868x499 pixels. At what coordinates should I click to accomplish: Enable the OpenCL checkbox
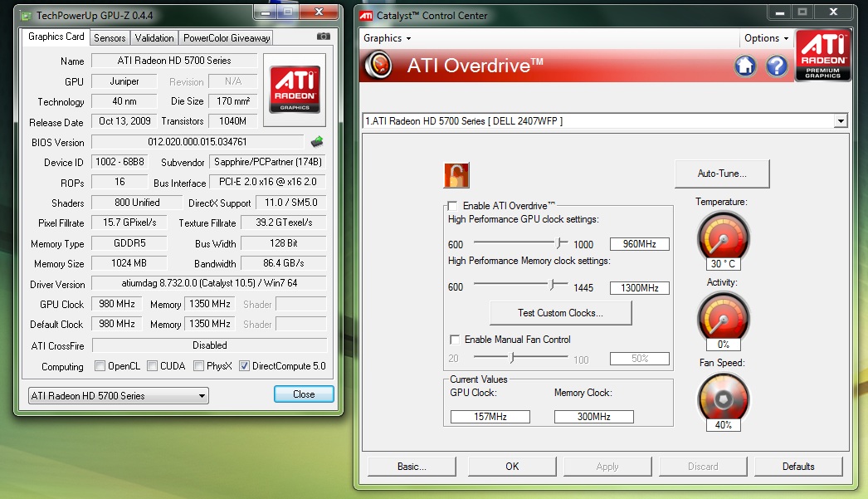coord(100,366)
